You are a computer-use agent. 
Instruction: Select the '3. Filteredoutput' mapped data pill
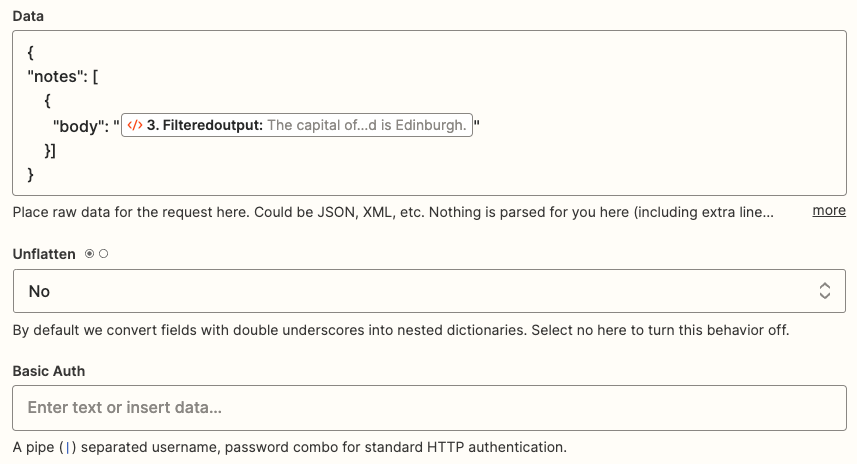[296, 126]
